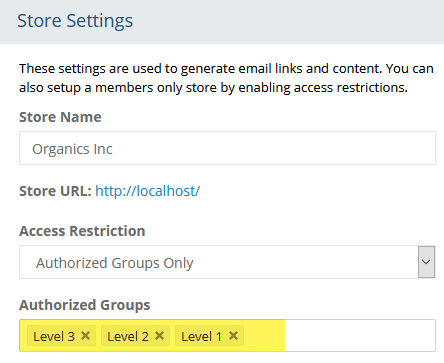
Task: Open the Access Restriction dropdown arrow
Action: (426, 262)
